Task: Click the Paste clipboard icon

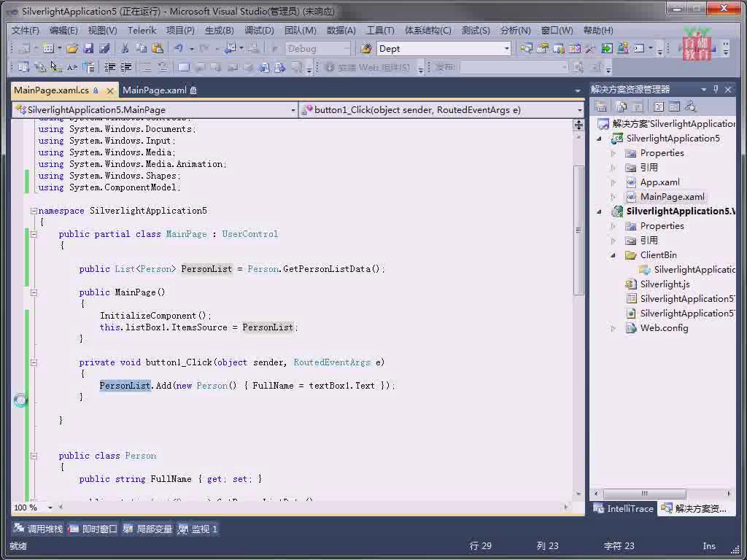Action: tap(158, 49)
